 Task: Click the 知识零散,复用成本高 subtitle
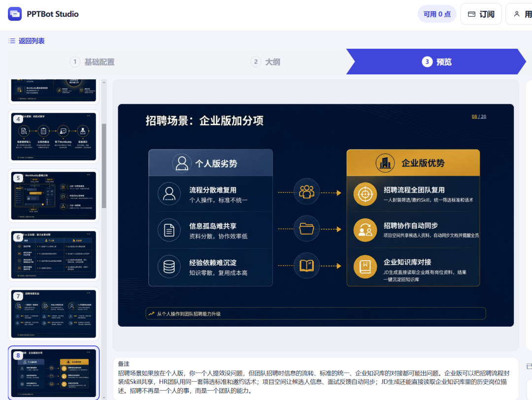coord(218,273)
